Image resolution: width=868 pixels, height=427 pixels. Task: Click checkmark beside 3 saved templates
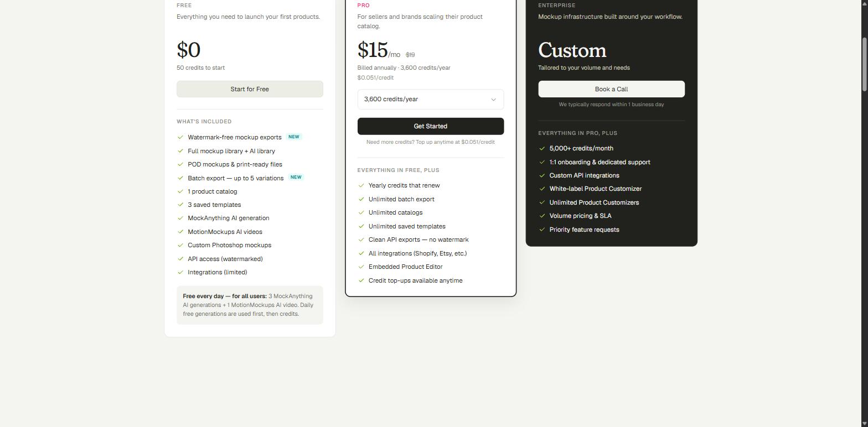[180, 205]
